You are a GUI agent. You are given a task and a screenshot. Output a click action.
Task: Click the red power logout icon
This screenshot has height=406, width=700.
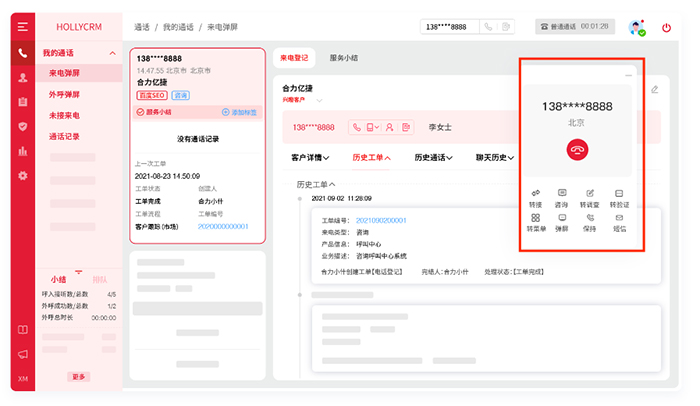pyautogui.click(x=667, y=27)
